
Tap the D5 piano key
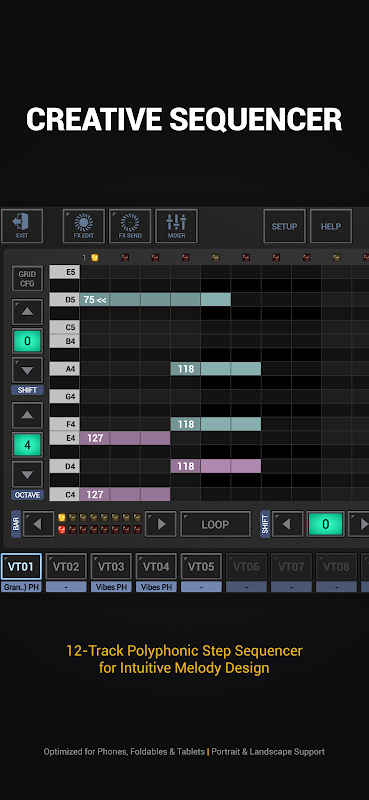tap(64, 299)
